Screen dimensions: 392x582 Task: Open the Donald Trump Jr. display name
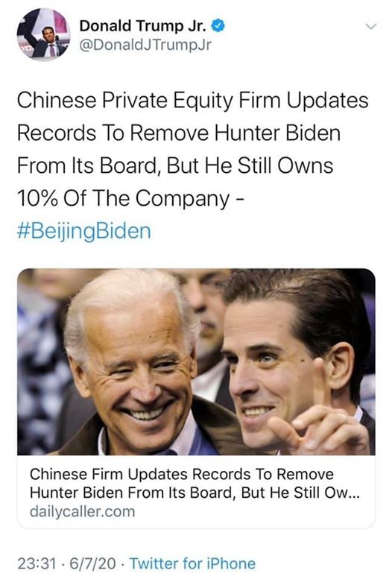point(142,26)
